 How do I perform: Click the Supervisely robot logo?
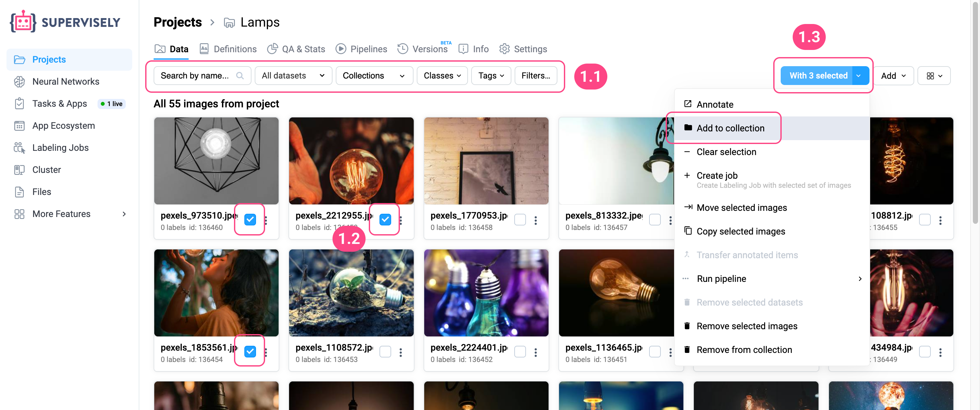[x=23, y=22]
